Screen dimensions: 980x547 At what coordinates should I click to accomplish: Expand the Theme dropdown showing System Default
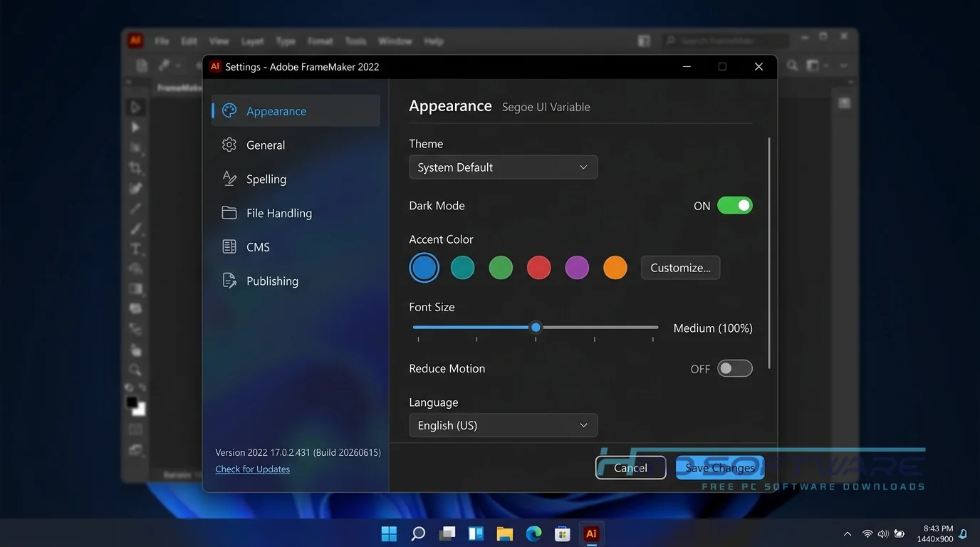click(x=503, y=167)
